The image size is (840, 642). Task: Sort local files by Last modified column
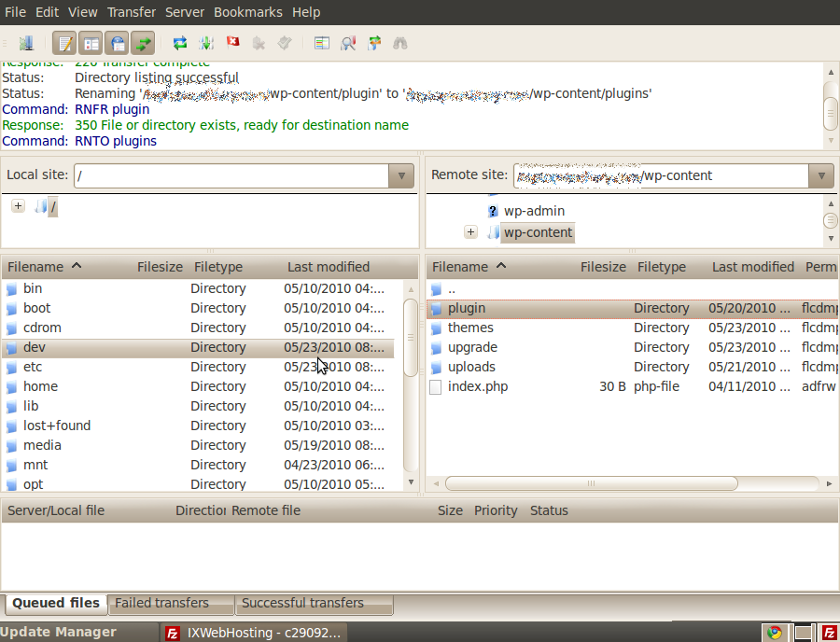coord(329,267)
